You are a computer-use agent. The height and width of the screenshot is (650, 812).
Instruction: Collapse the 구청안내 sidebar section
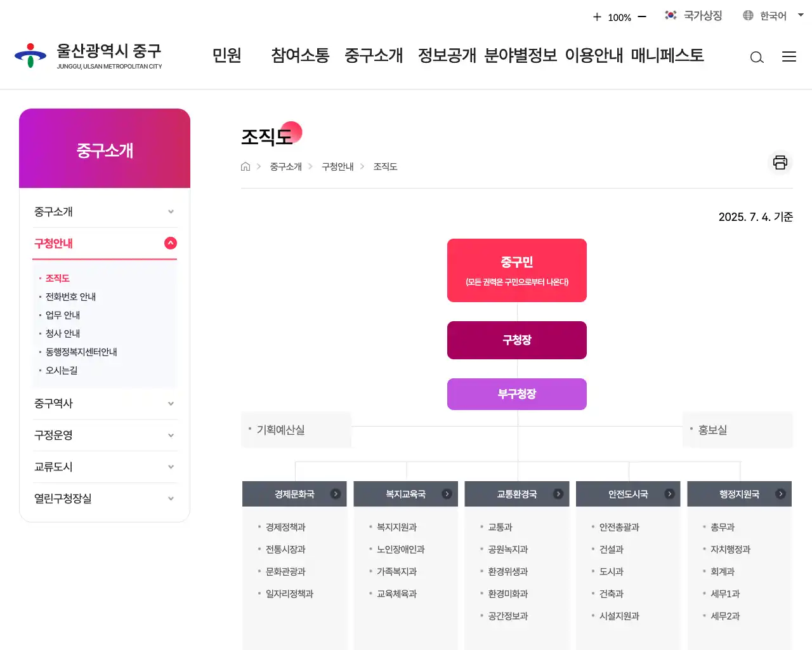point(170,243)
